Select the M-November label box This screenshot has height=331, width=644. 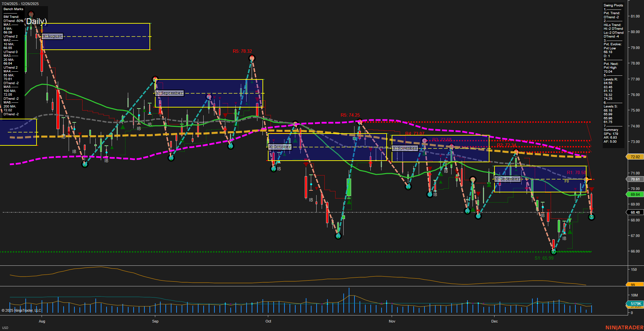[x=405, y=148]
